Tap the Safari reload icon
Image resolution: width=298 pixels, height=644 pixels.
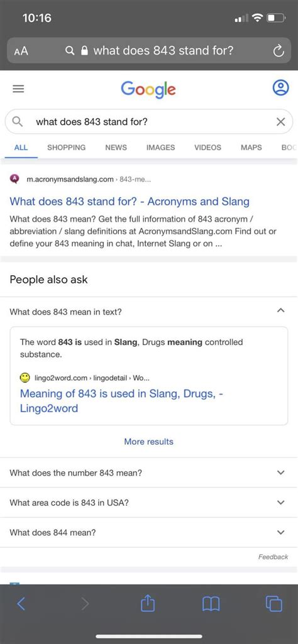click(x=279, y=51)
